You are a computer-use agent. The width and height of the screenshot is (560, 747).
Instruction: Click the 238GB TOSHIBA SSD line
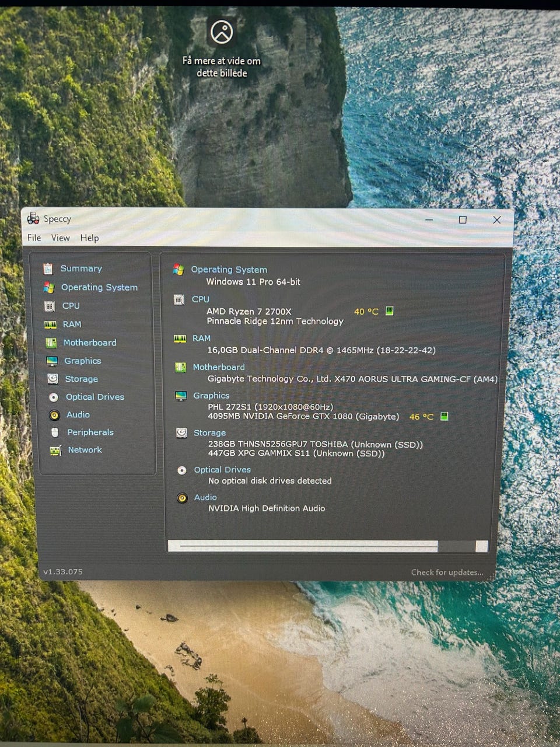click(x=315, y=445)
